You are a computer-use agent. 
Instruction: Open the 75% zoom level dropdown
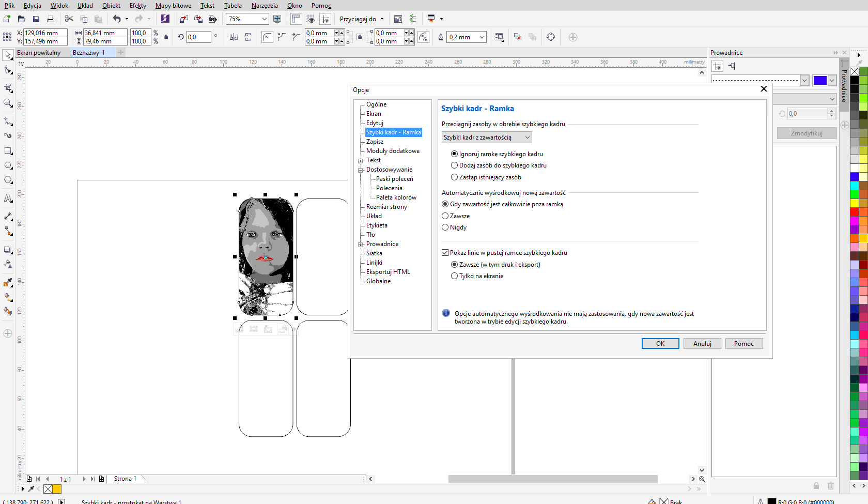click(264, 19)
